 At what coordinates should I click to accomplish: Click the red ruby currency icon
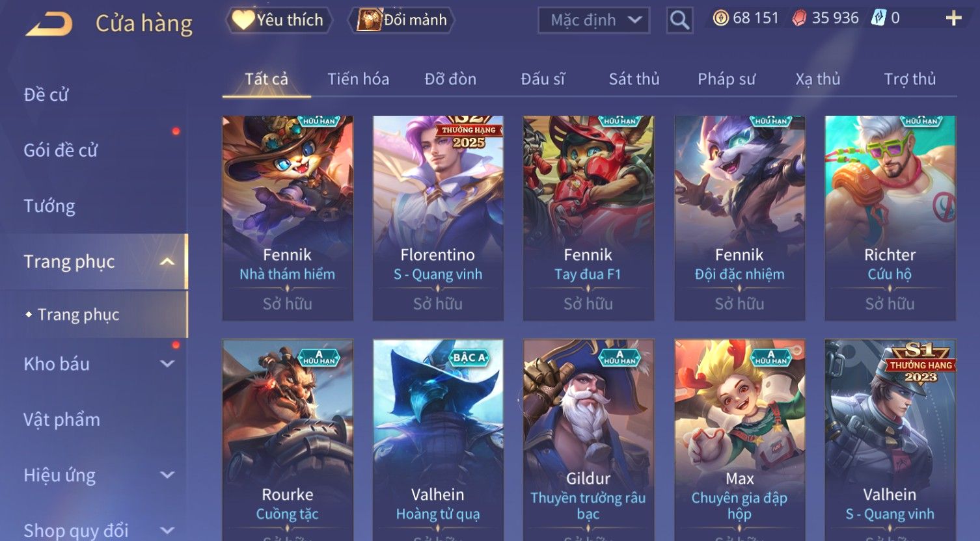click(x=799, y=18)
